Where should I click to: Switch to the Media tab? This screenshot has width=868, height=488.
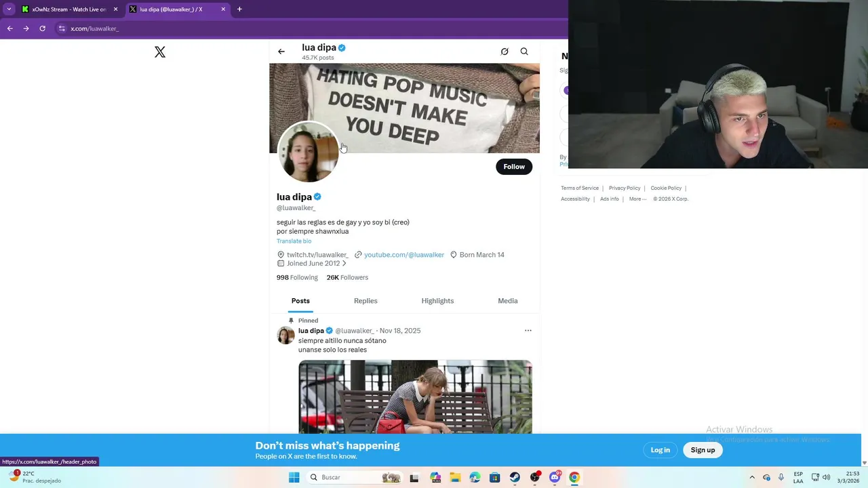508,301
